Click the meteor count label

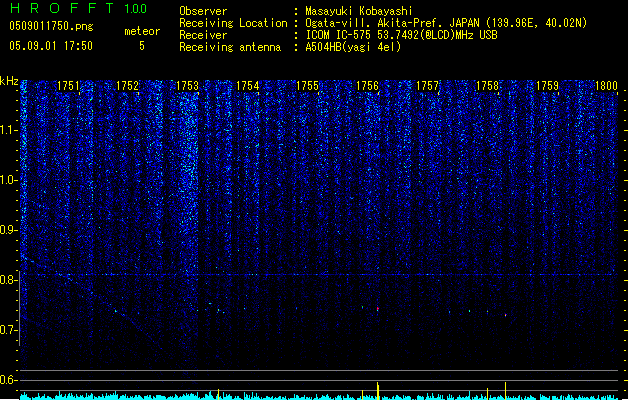click(142, 31)
